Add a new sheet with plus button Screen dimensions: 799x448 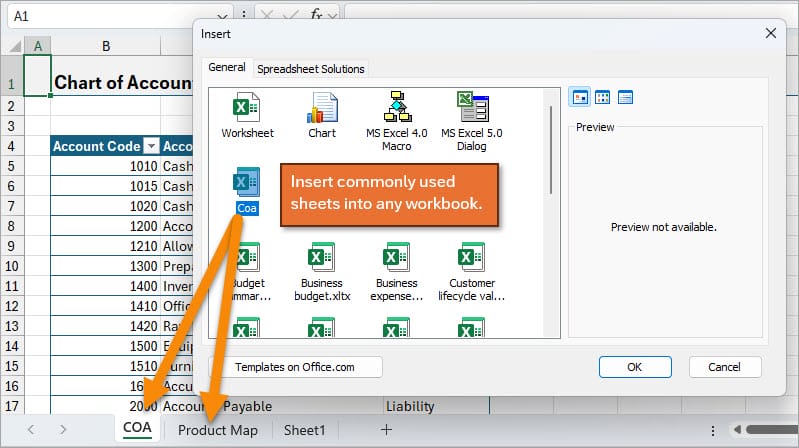[x=386, y=430]
